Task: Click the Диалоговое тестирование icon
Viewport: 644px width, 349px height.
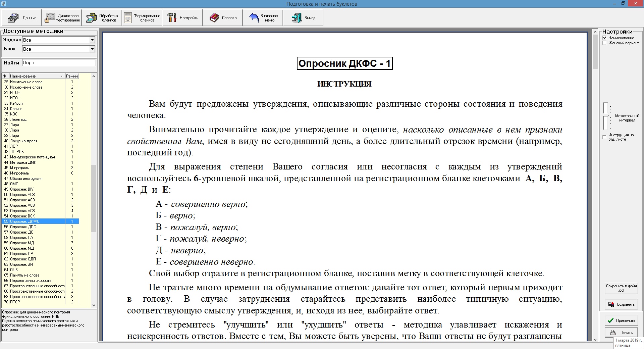Action: click(50, 18)
